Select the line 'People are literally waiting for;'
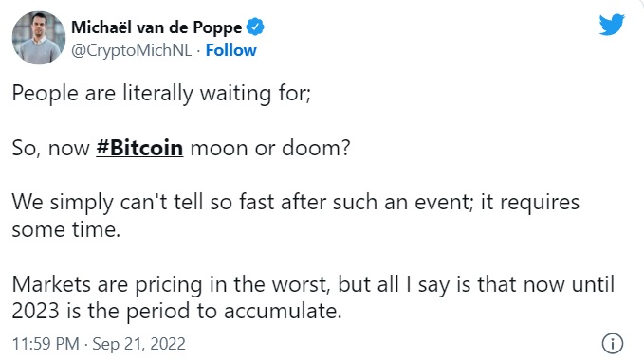Viewport: 644px width, 360px height. click(161, 94)
